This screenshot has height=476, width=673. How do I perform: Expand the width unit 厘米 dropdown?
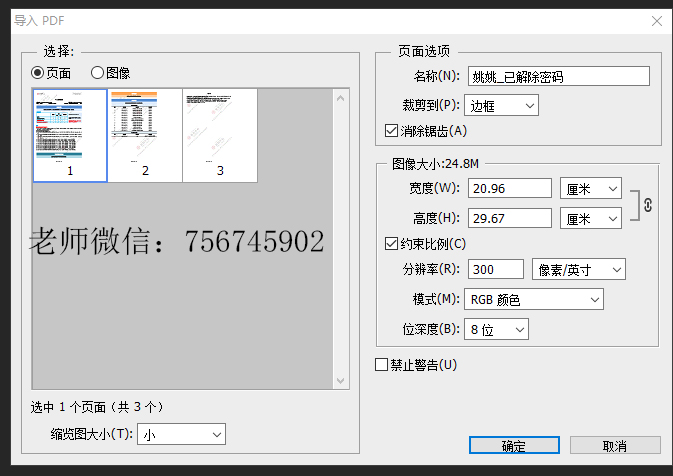(x=591, y=188)
